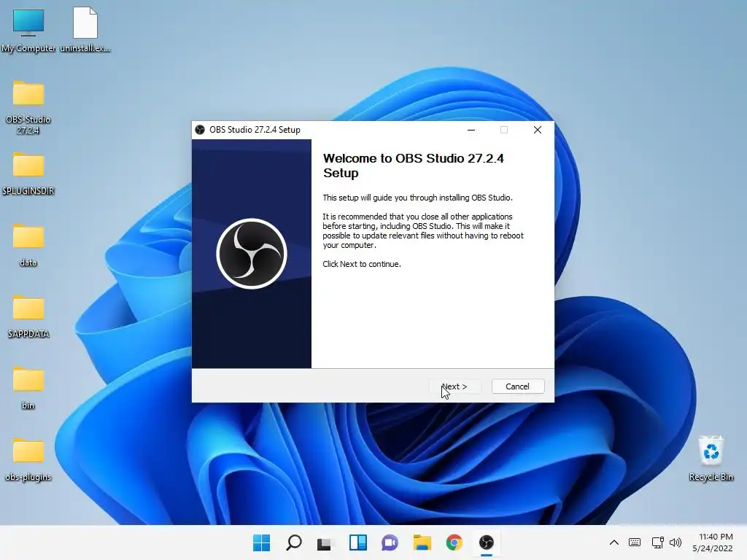Select the uninstall.exe file on desktop
This screenshot has width=747, height=560.
pyautogui.click(x=85, y=29)
